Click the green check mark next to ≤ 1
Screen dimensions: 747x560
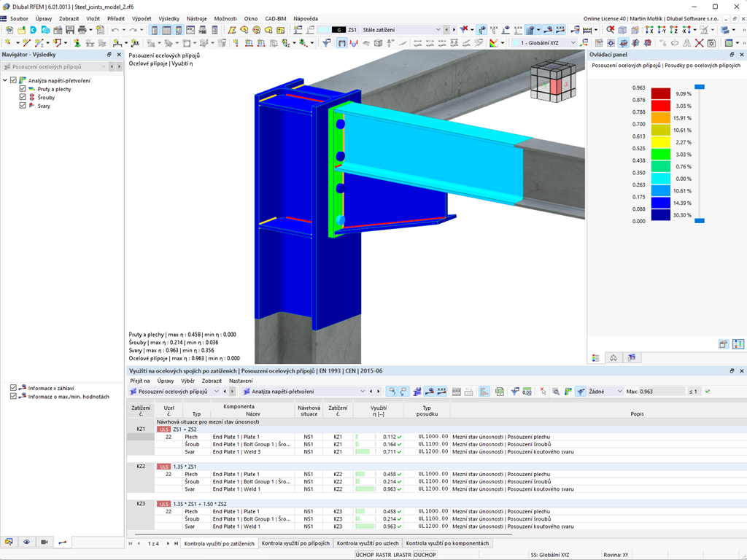point(706,392)
